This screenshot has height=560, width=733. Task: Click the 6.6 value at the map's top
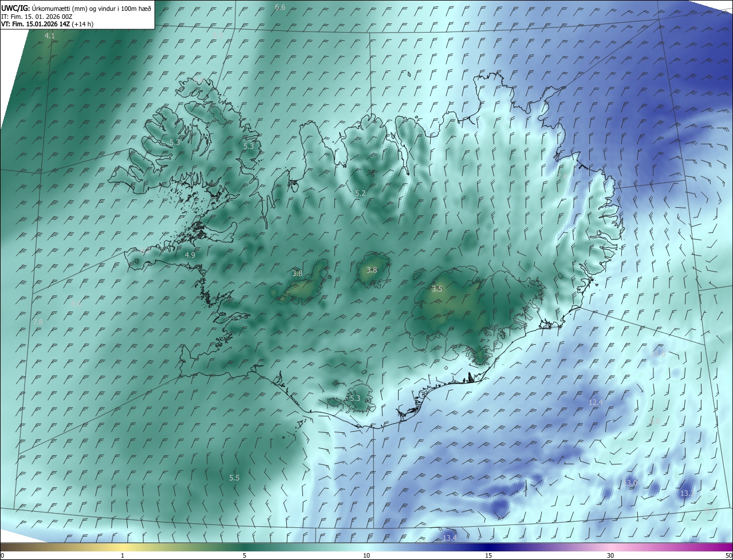[280, 7]
